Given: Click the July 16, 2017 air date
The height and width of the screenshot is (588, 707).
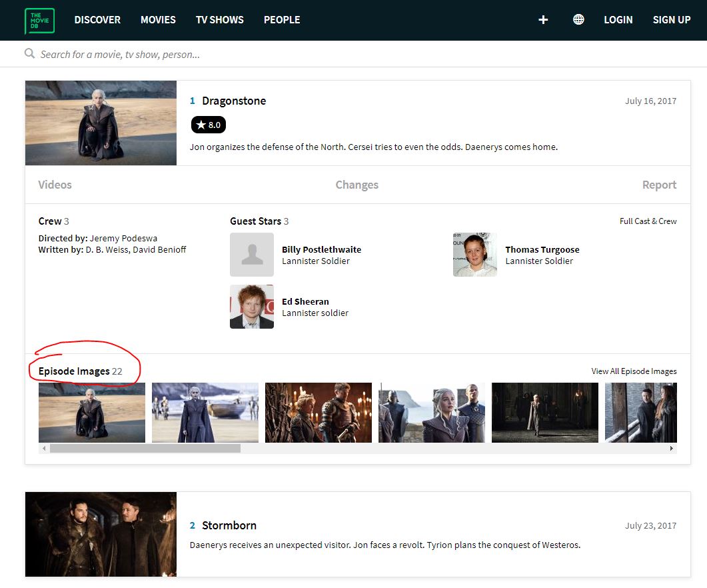Looking at the screenshot, I should click(x=650, y=101).
